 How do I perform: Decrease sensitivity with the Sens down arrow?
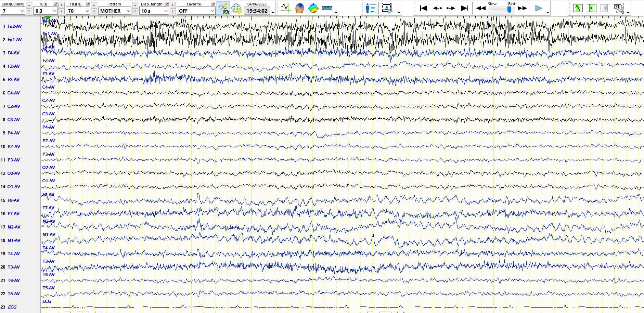(29, 11)
